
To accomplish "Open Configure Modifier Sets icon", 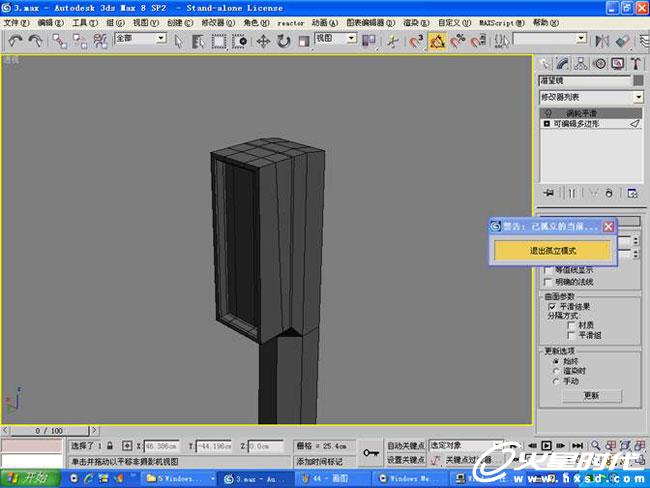I will click(632, 193).
